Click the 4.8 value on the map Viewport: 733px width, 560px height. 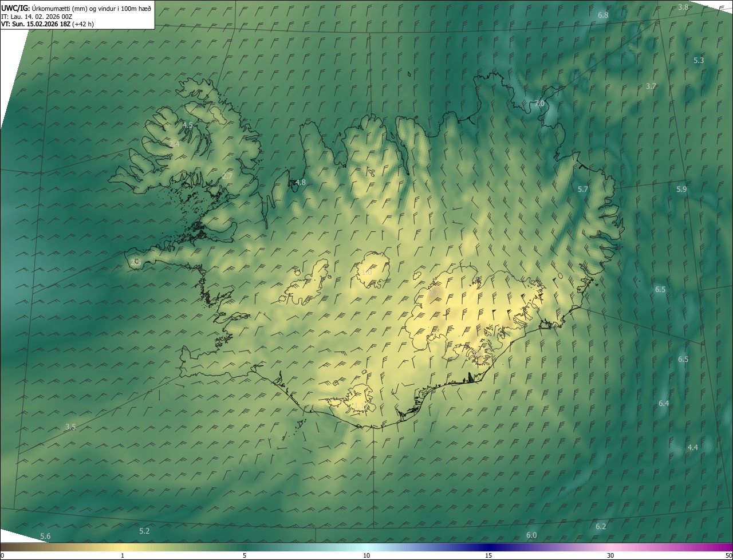point(300,183)
